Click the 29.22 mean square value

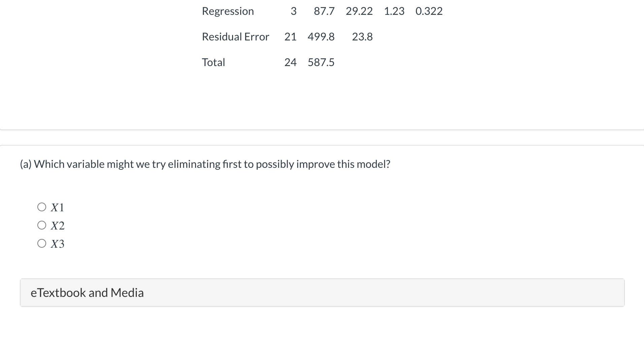[x=359, y=11]
